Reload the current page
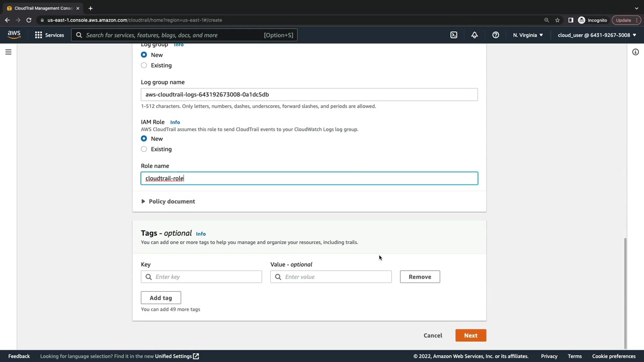644x362 pixels. (x=29, y=20)
